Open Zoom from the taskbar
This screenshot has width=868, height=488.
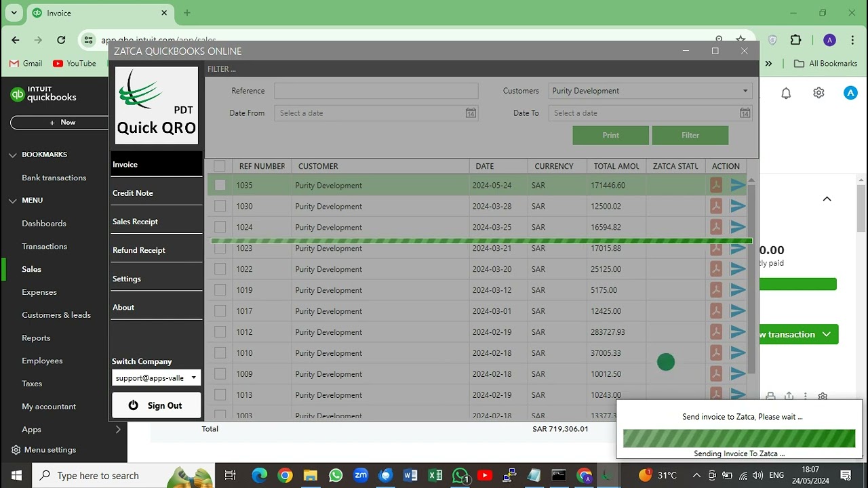point(361,475)
